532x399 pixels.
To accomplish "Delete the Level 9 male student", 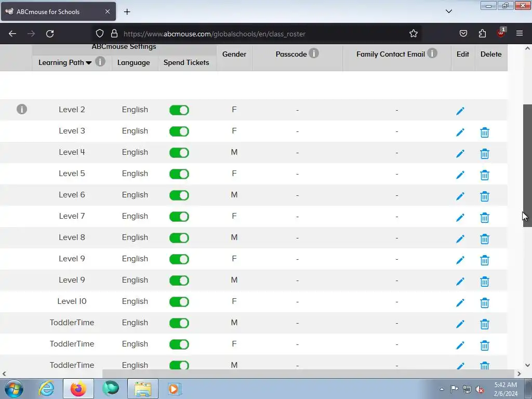I will point(485,281).
